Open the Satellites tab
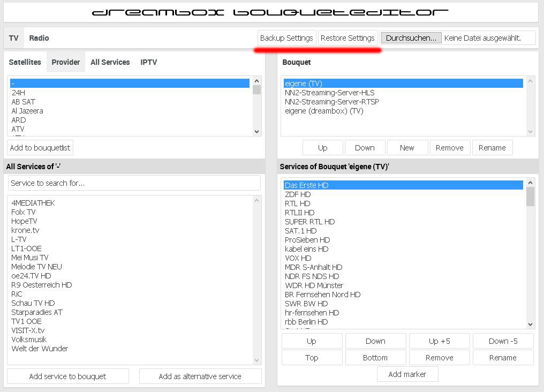Image resolution: width=544 pixels, height=392 pixels. [x=25, y=62]
